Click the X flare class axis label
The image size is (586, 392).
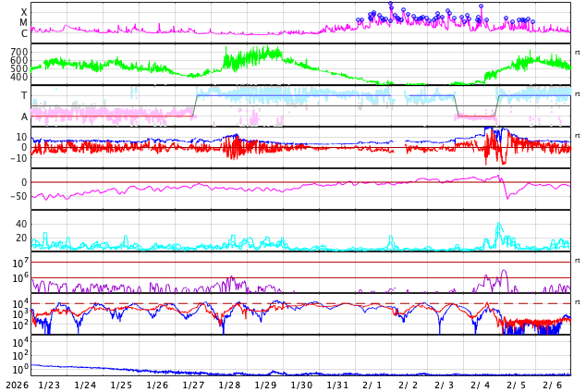coord(24,12)
